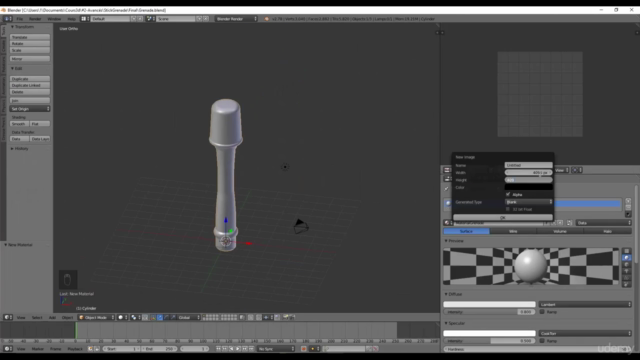Toggle the auto keyframe record icon
The image size is (640, 360).
pyautogui.click(x=304, y=349)
